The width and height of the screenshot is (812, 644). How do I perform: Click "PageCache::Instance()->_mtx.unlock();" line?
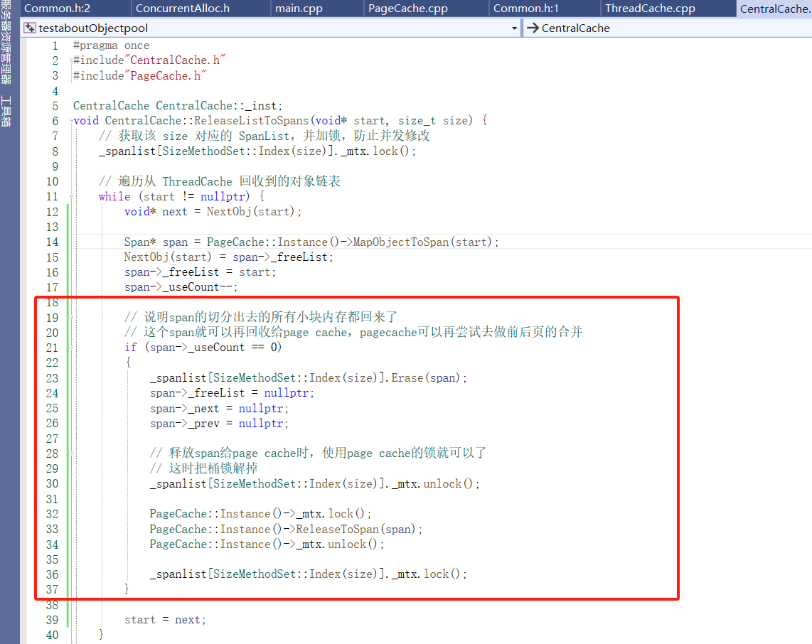point(267,544)
